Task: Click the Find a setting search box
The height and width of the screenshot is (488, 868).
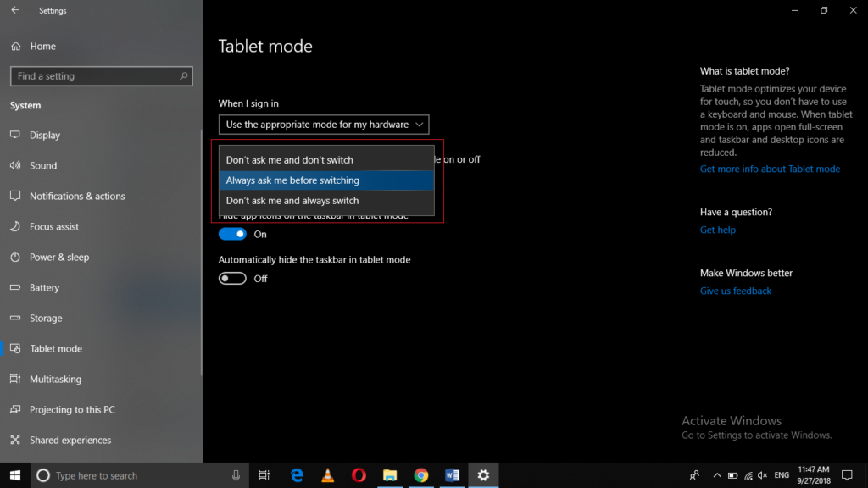Action: click(x=101, y=75)
